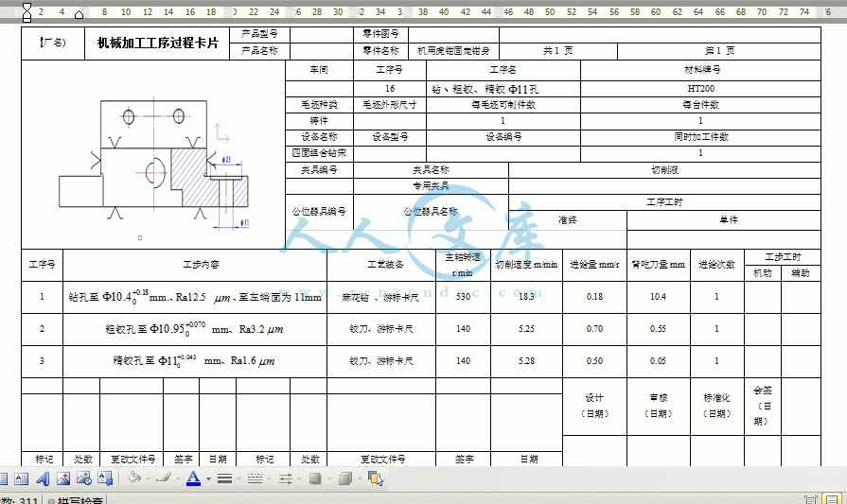The image size is (847, 504).
Task: Apply fill color with paint bucket
Action: click(x=134, y=478)
